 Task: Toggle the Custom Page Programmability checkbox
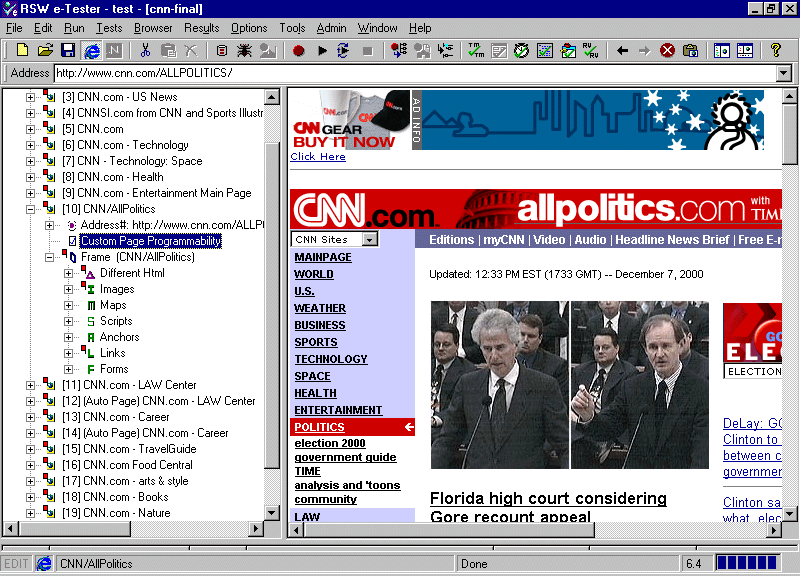(72, 241)
